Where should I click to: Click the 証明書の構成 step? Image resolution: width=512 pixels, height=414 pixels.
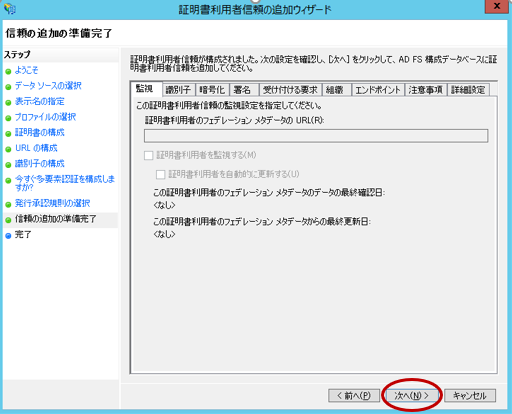click(x=40, y=133)
